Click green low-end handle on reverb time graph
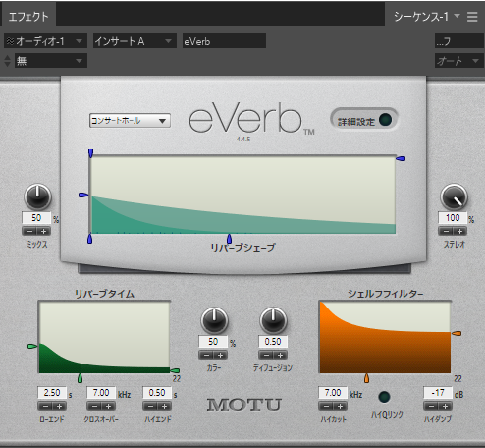 (x=32, y=346)
